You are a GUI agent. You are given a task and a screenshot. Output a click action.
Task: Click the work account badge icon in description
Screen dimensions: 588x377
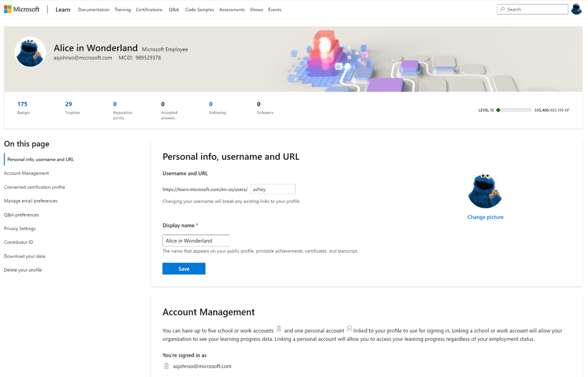pos(279,329)
